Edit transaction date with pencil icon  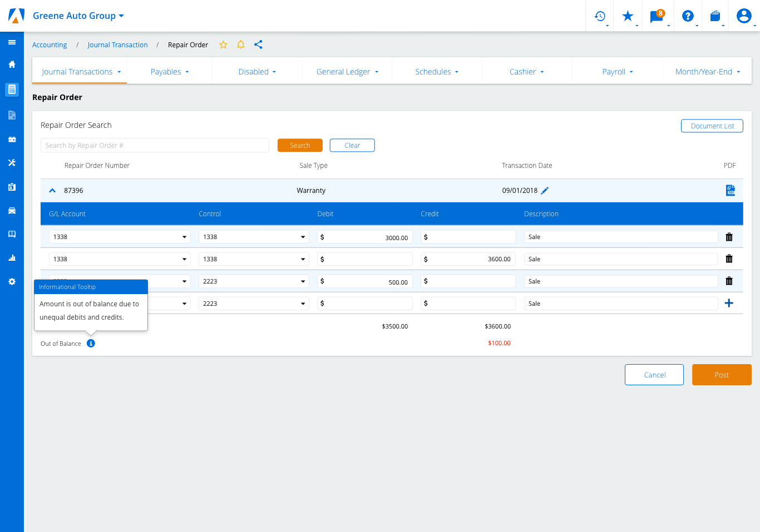[x=545, y=191]
